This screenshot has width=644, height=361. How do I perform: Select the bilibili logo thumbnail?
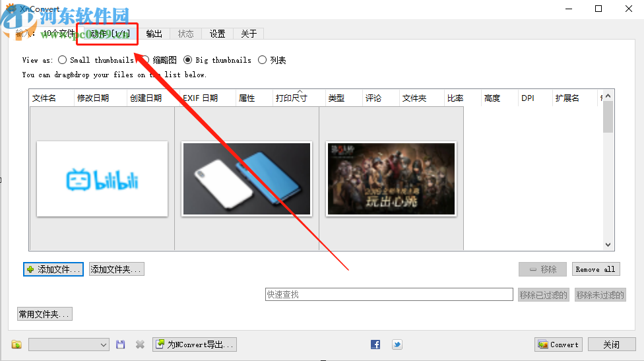tap(102, 179)
